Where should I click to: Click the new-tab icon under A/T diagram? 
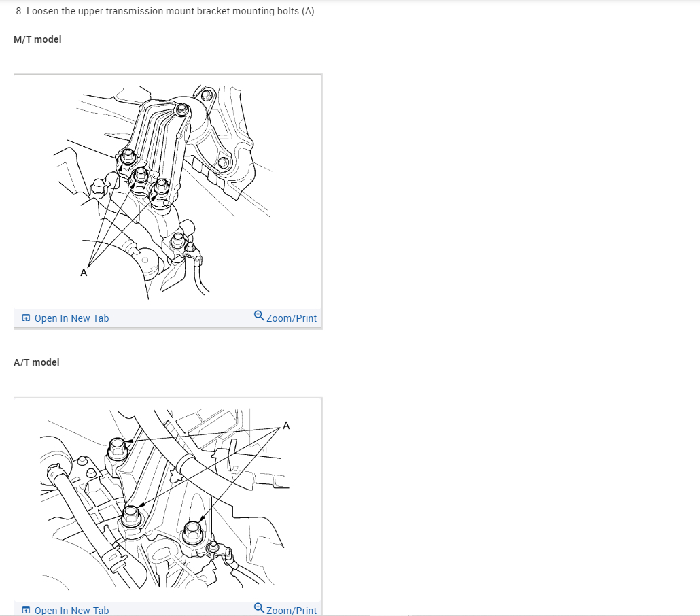coord(26,610)
